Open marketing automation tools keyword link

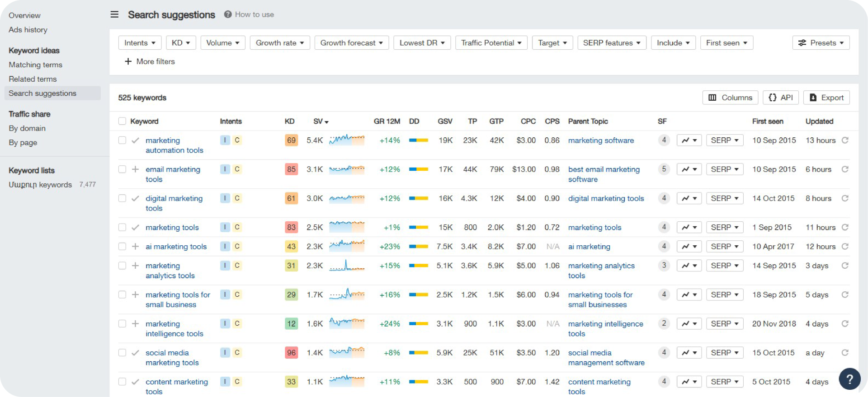click(x=174, y=145)
